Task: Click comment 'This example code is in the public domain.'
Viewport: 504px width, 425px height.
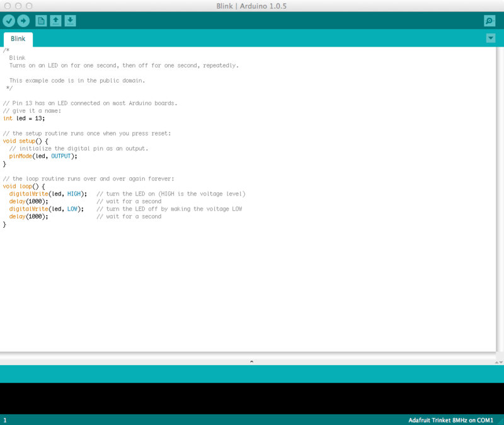Action: tap(77, 81)
